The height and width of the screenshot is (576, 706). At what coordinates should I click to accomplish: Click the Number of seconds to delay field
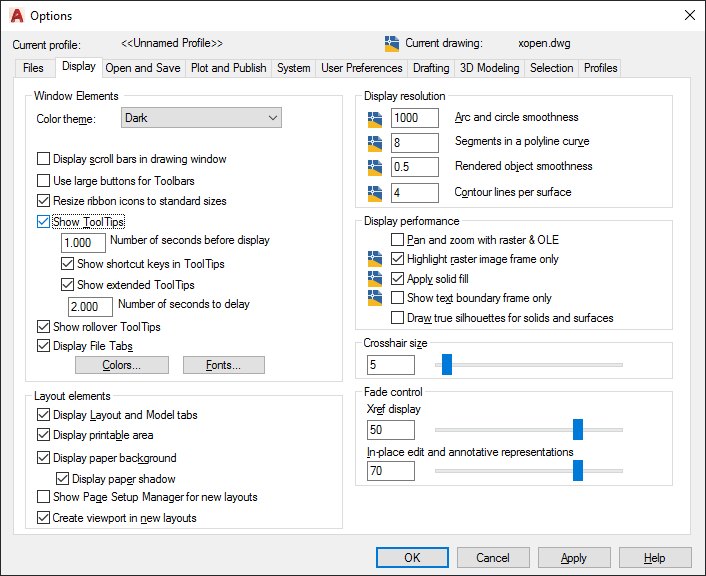(90, 307)
